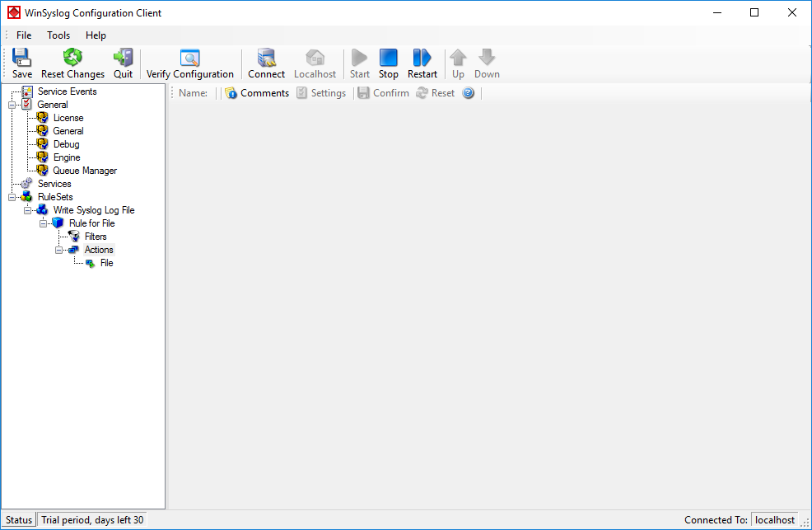Move item up with the Up arrow
This screenshot has width=812, height=530.
458,63
